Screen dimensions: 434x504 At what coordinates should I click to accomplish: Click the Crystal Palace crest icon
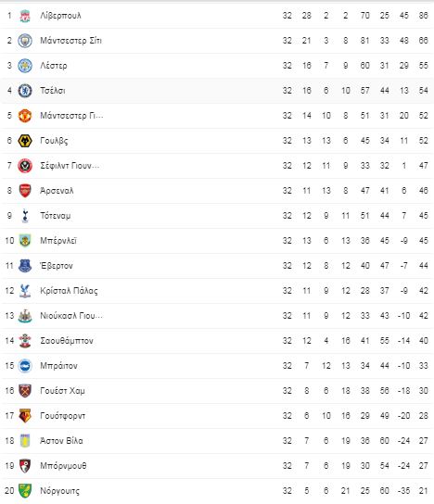[25, 291]
